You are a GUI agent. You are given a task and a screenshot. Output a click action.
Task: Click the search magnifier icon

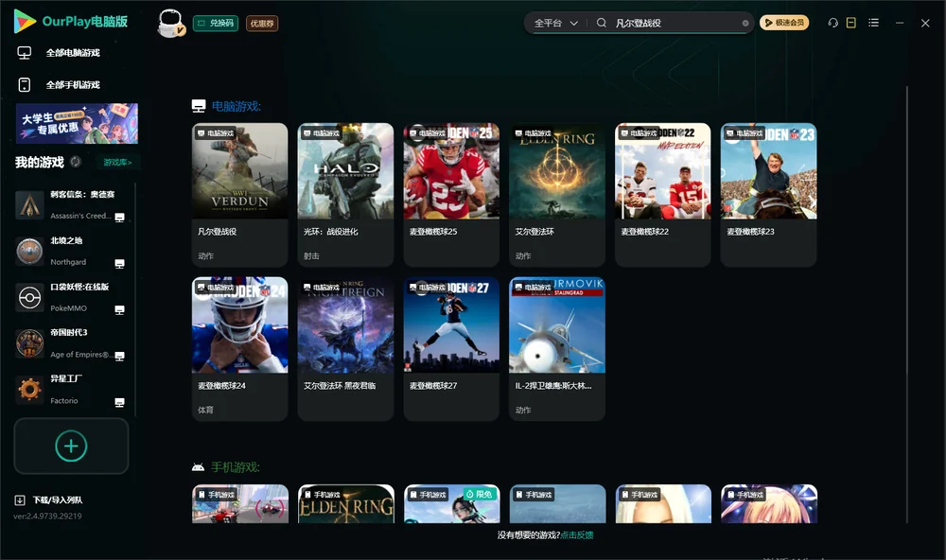click(602, 23)
